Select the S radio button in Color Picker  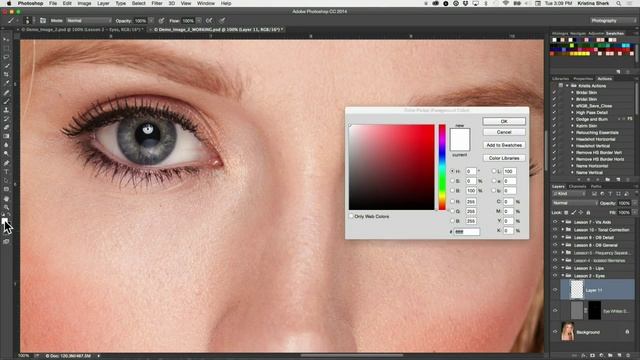click(x=452, y=181)
